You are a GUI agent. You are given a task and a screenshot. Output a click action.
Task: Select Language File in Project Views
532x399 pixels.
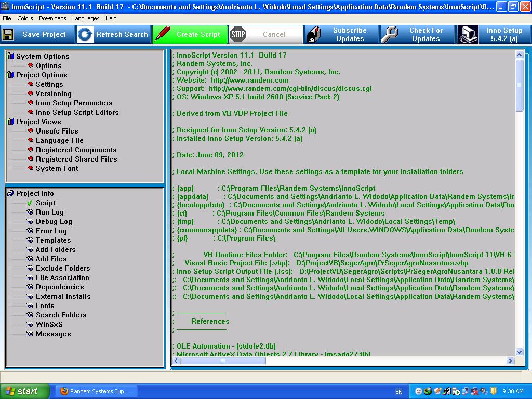[x=60, y=140]
